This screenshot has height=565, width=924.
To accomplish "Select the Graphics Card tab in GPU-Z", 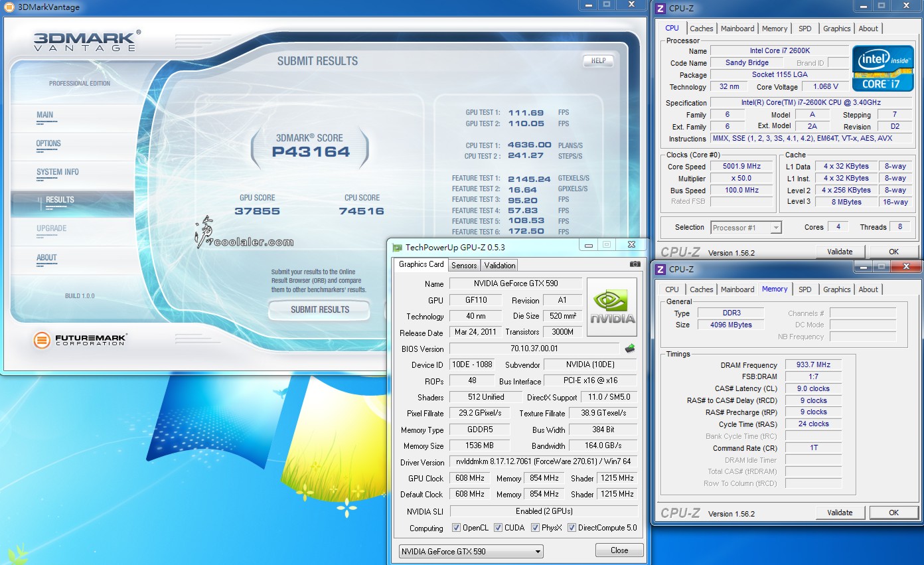I will tap(422, 264).
